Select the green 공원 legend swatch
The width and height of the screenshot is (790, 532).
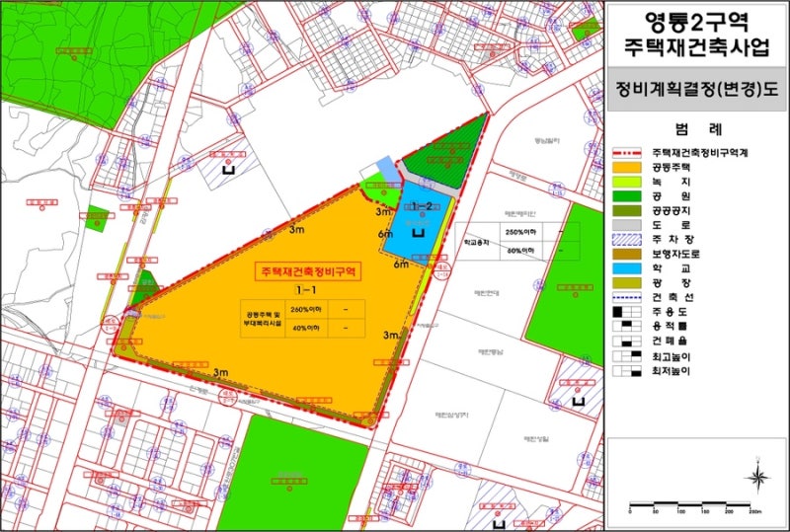[627, 196]
